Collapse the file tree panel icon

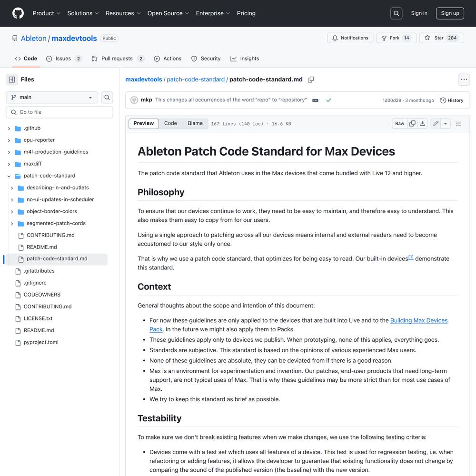click(12, 79)
